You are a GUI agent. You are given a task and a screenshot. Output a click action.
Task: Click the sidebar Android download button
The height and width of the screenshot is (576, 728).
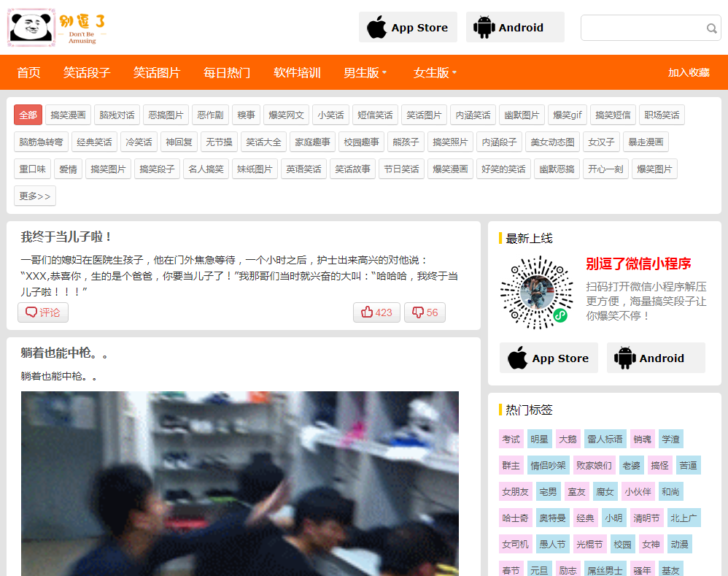click(x=655, y=358)
